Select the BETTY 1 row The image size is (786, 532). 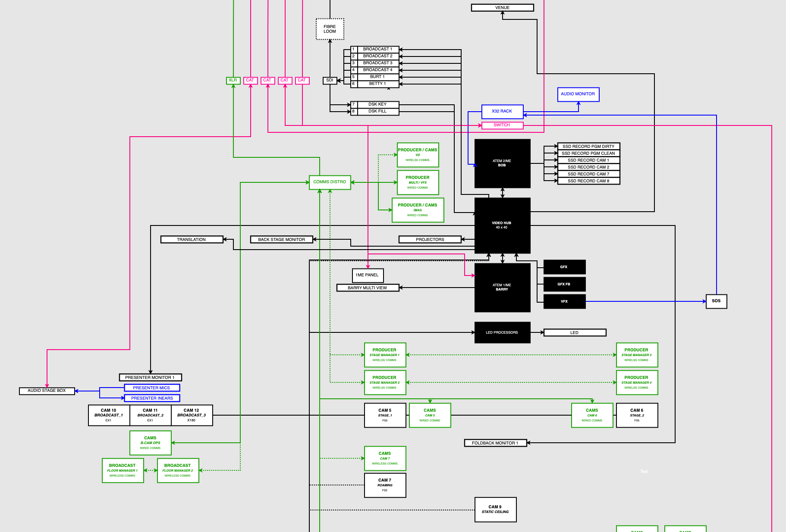374,84
